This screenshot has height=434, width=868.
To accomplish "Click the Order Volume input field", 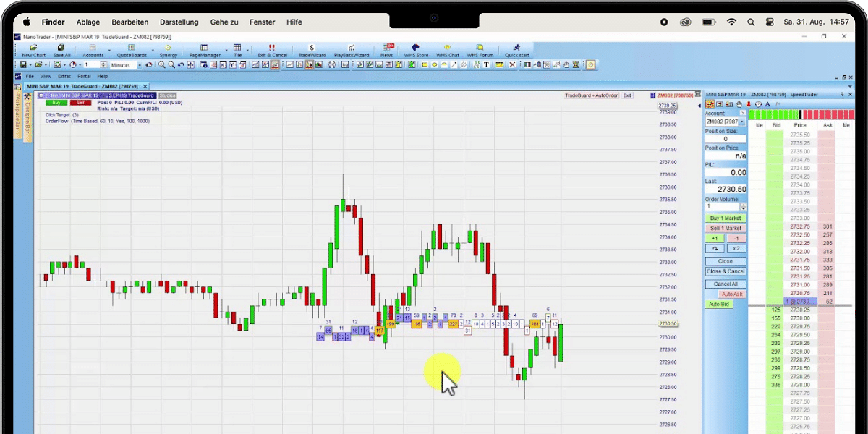I will [x=721, y=206].
